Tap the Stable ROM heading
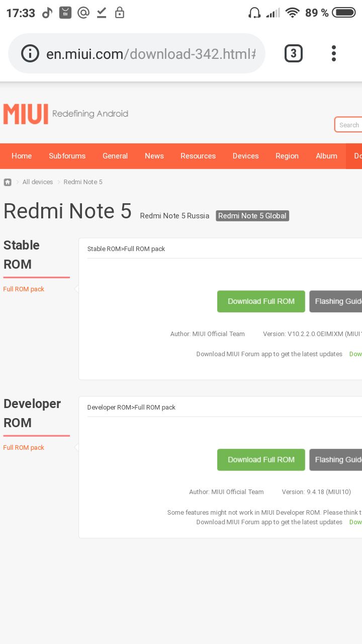The height and width of the screenshot is (644, 362). (x=22, y=255)
